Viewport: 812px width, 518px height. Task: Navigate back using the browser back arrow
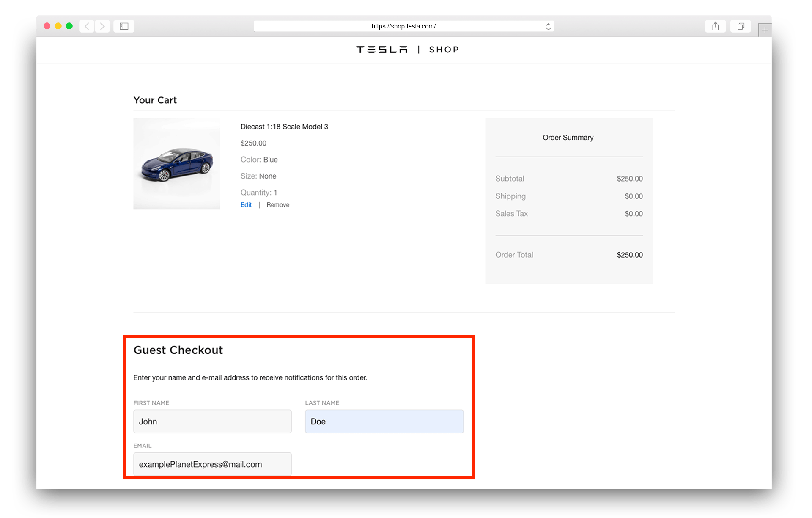point(87,26)
